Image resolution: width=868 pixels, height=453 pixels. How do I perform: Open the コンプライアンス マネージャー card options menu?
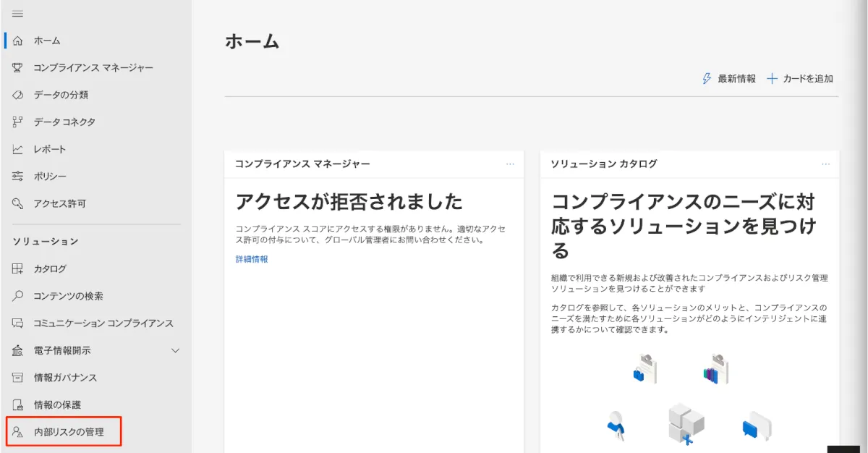[x=510, y=164]
